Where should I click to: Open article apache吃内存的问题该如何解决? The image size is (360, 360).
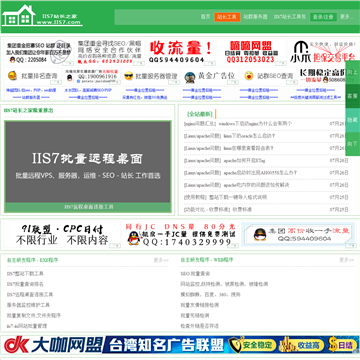tap(256, 185)
